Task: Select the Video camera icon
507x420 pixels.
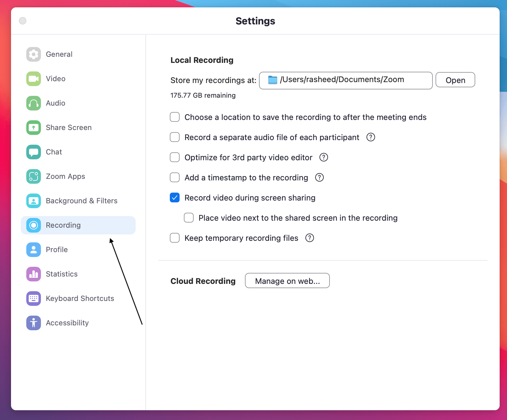Action: pos(33,79)
